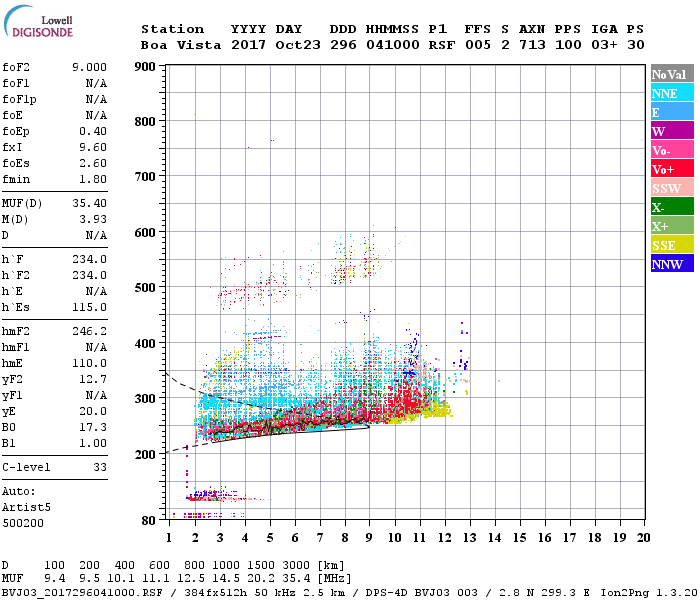Click the yE value 20.0
Viewport: 700px width, 600px height.
(x=93, y=412)
